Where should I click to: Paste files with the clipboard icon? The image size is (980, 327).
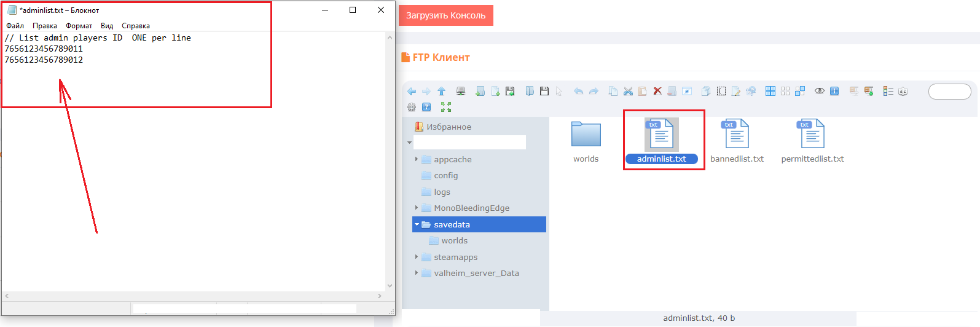click(x=643, y=91)
